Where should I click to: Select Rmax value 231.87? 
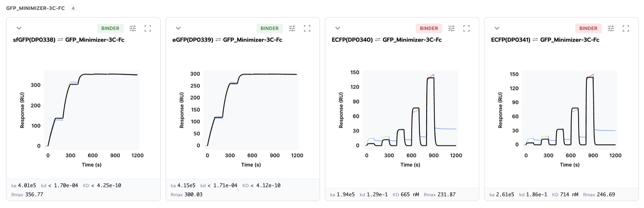[x=447, y=195]
